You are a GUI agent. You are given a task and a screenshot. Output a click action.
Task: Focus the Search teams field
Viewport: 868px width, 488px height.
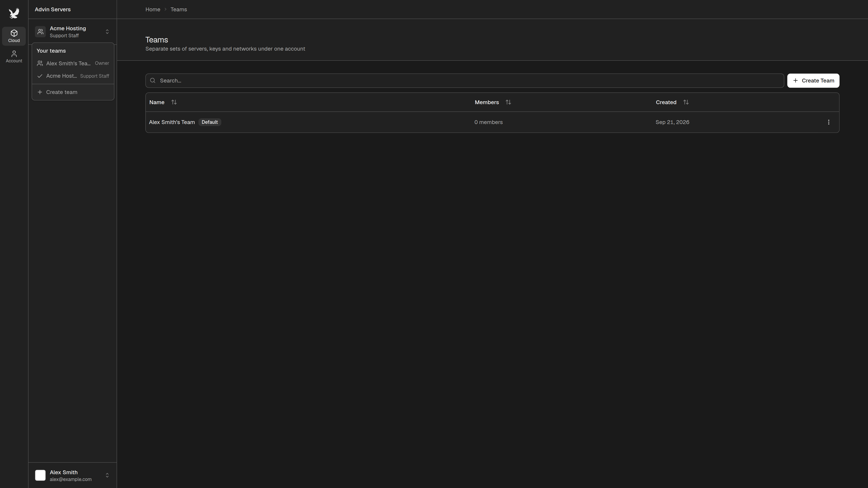point(465,81)
